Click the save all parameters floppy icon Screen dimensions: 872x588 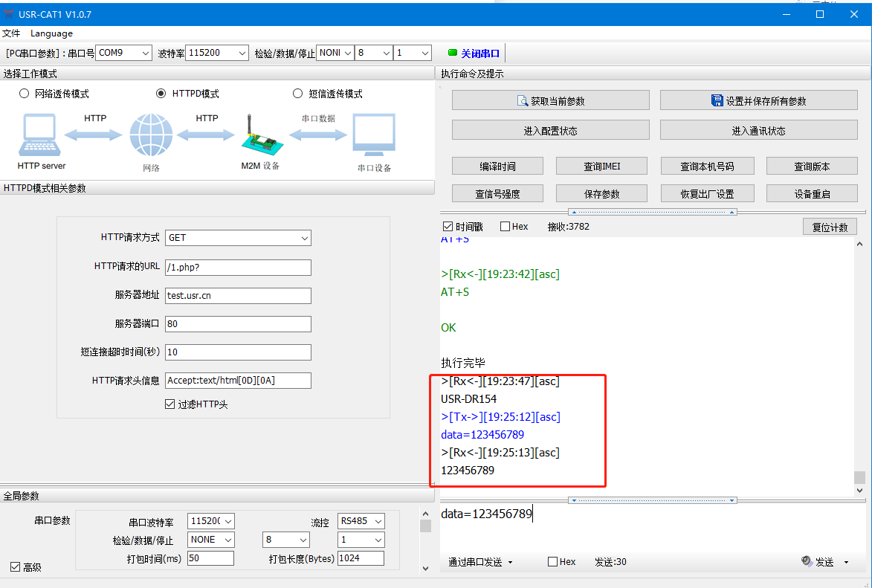pos(717,101)
